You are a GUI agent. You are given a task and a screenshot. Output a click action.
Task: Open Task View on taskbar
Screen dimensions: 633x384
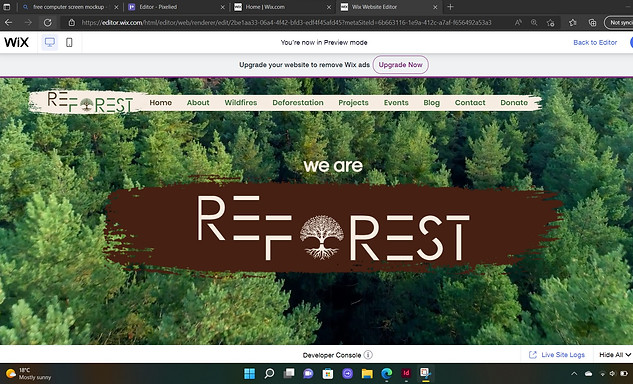(289, 374)
